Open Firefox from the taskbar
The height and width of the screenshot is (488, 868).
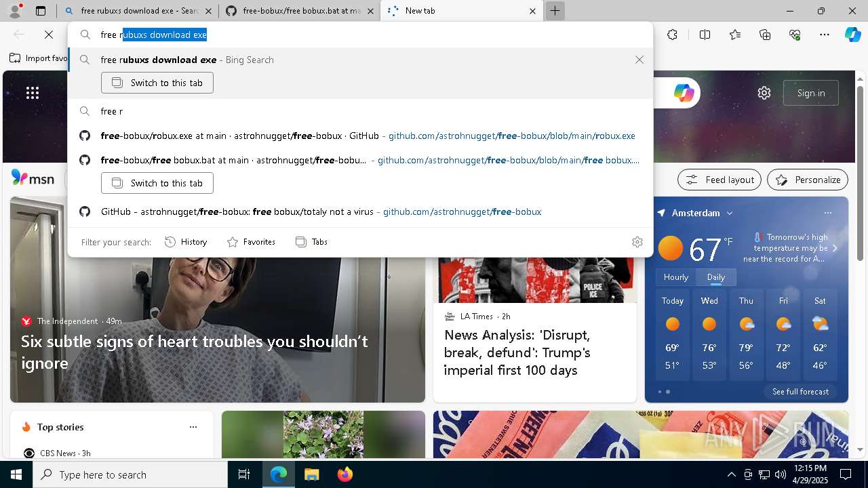344,474
